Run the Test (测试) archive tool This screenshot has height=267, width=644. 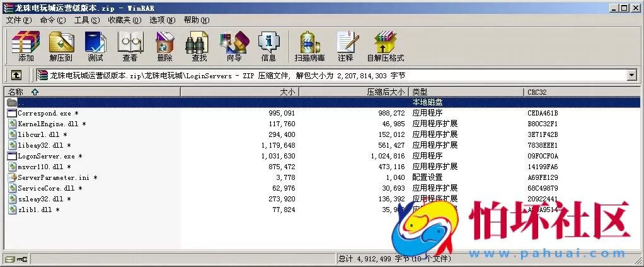point(95,46)
